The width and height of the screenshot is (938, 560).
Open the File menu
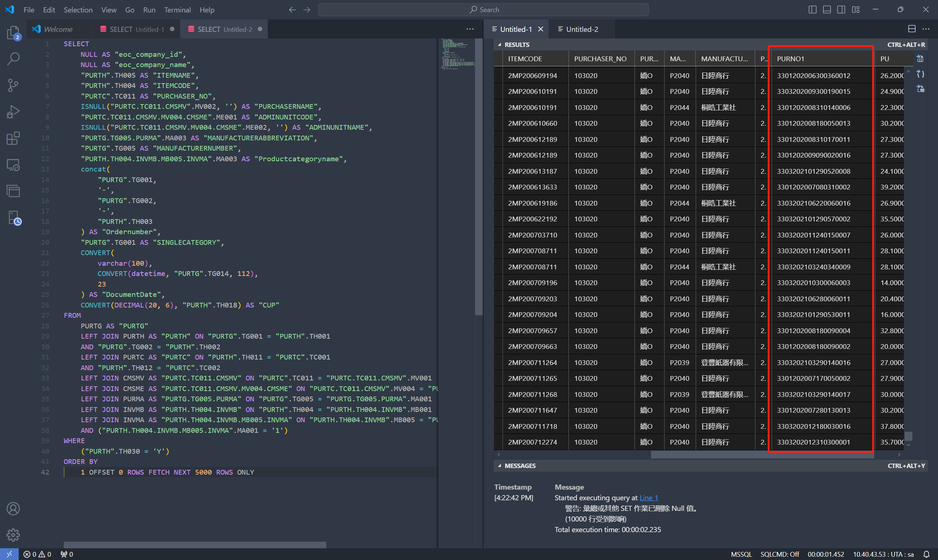(x=29, y=10)
